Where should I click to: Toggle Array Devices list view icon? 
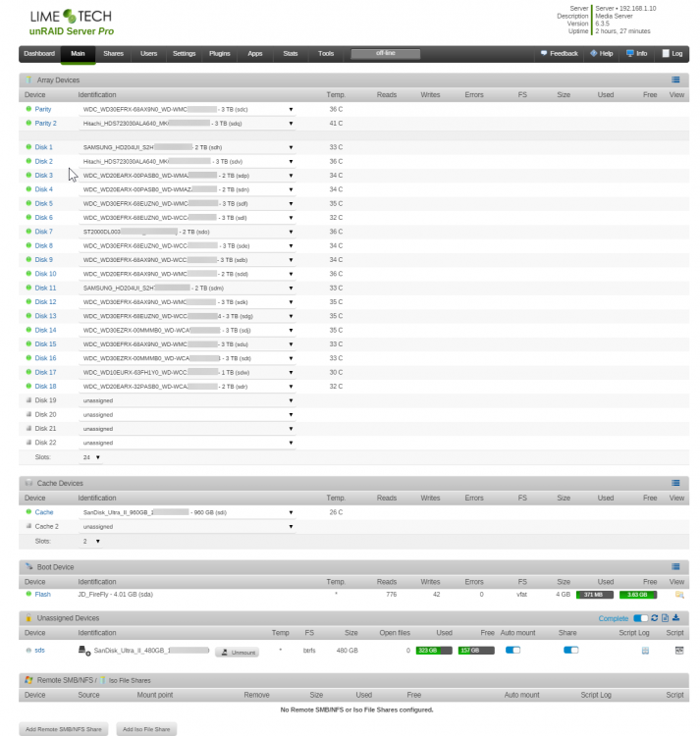pyautogui.click(x=675, y=79)
